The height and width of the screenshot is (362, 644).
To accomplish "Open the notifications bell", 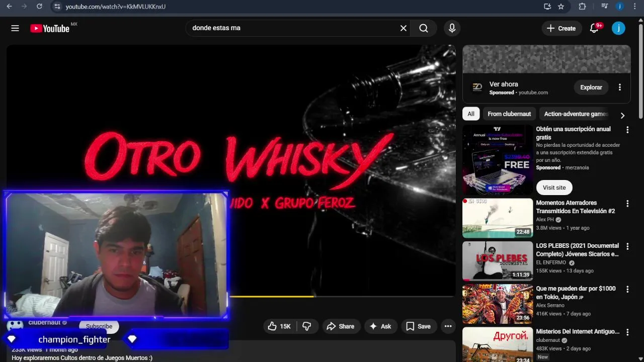I will (x=594, y=28).
